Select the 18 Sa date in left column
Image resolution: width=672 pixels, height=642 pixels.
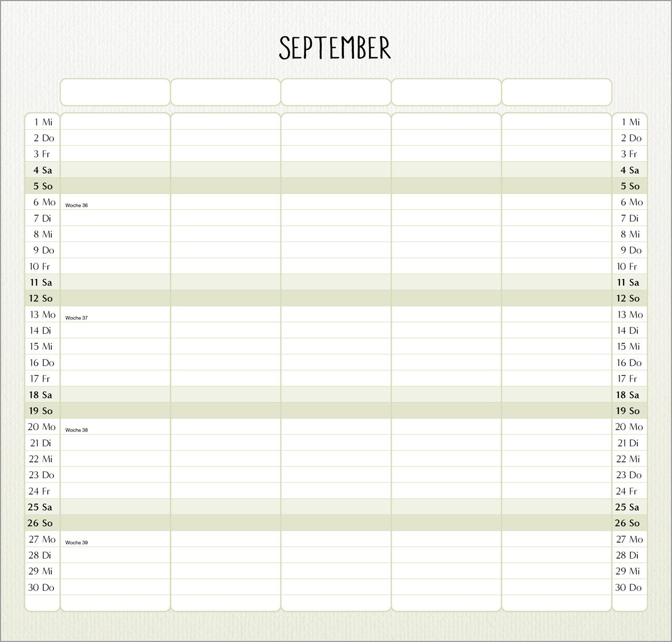click(41, 395)
